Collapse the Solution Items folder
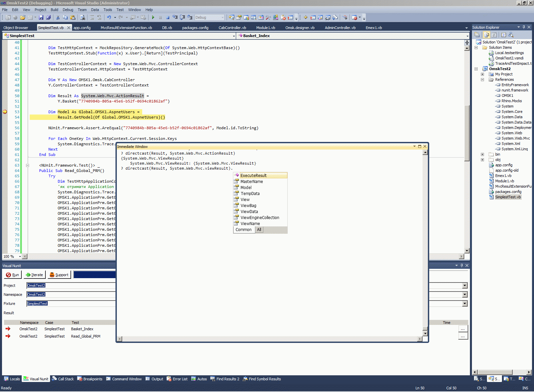Image resolution: width=534 pixels, height=392 pixels. (476, 47)
